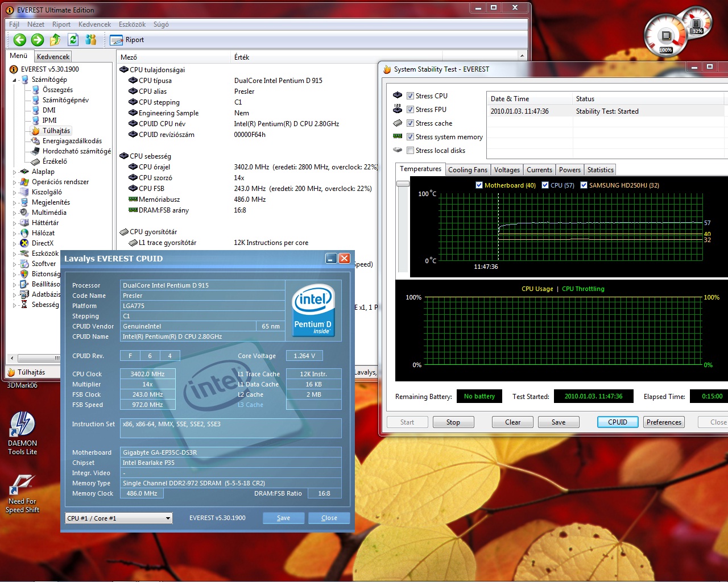Click Stress cache chip icon

tap(398, 123)
